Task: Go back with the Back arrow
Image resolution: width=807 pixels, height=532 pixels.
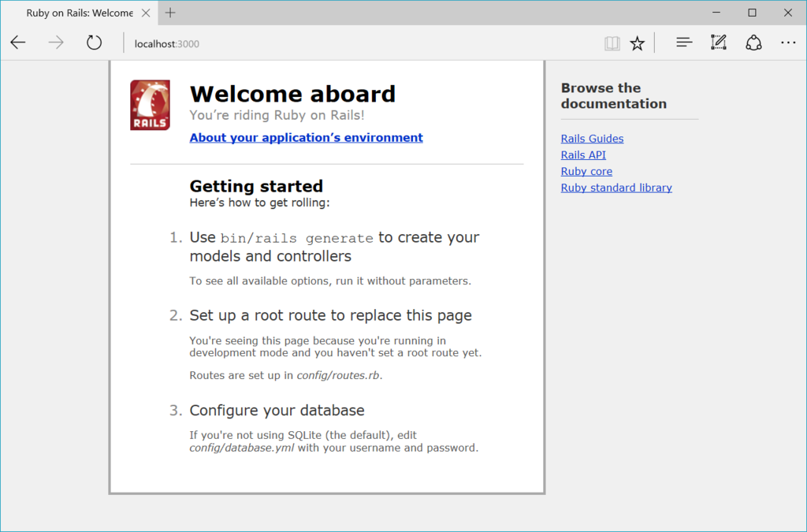Action: tap(18, 43)
